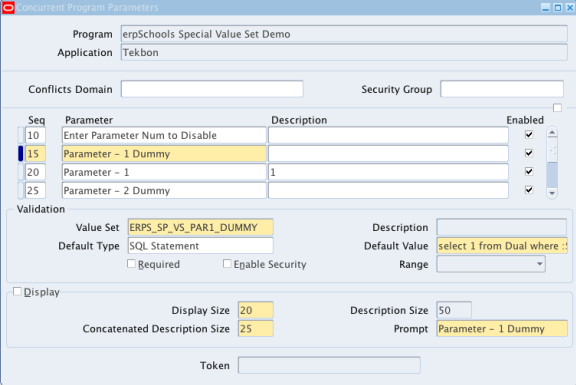Click Description Size field showing 50
This screenshot has width=576, height=385.
454,310
